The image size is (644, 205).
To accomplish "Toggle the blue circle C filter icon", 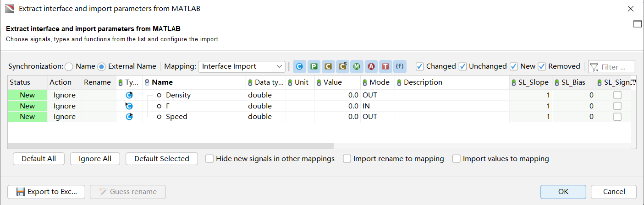I will [299, 66].
